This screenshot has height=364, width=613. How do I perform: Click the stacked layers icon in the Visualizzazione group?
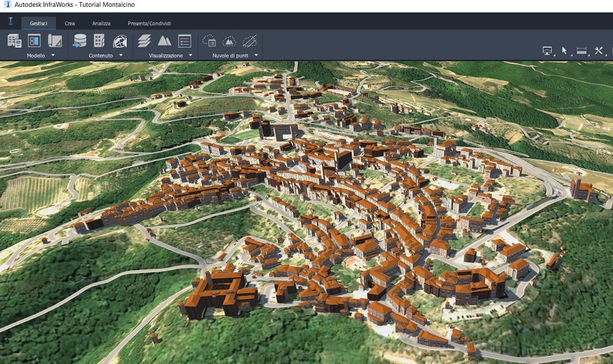tap(144, 41)
